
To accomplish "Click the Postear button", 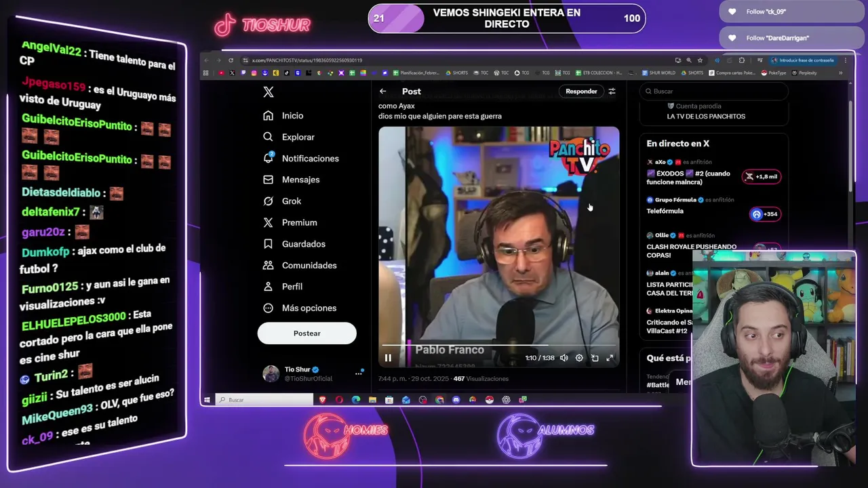I will coord(307,333).
